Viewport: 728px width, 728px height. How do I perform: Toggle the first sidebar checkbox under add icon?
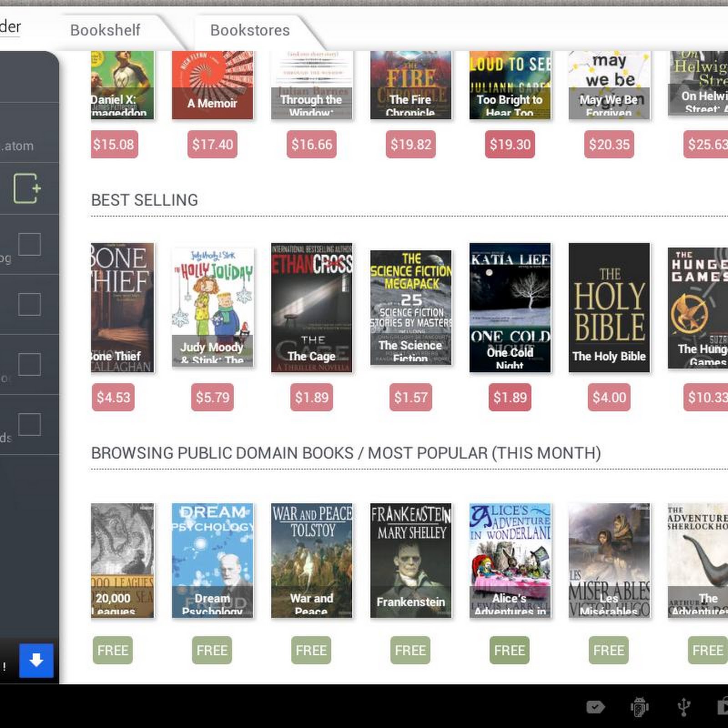click(x=30, y=244)
